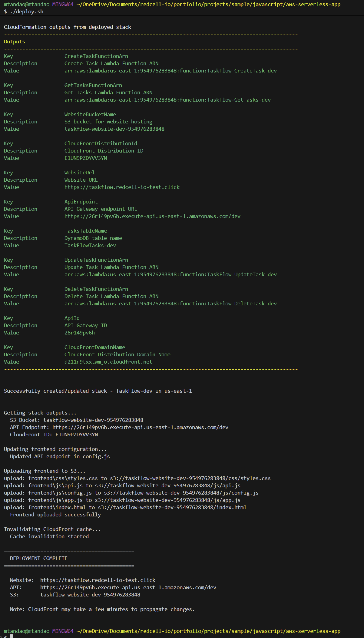
Task: Click the S3 bucket name in deployment summary
Action: click(90, 595)
